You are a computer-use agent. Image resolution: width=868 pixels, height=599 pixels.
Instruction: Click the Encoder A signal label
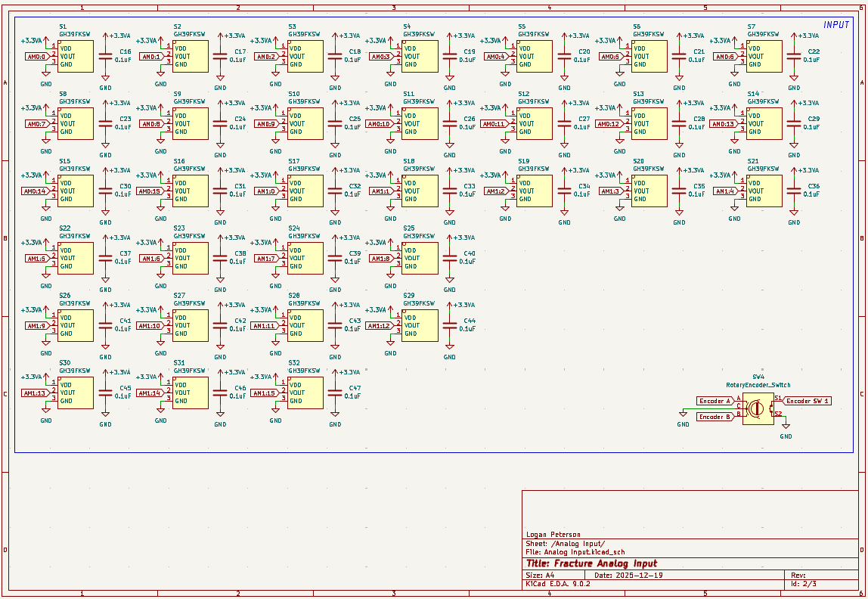[x=714, y=401]
